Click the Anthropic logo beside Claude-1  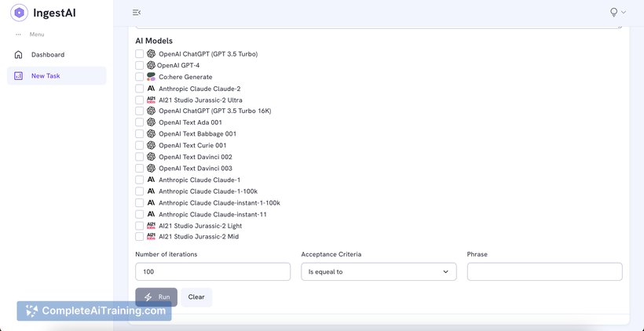click(151, 180)
